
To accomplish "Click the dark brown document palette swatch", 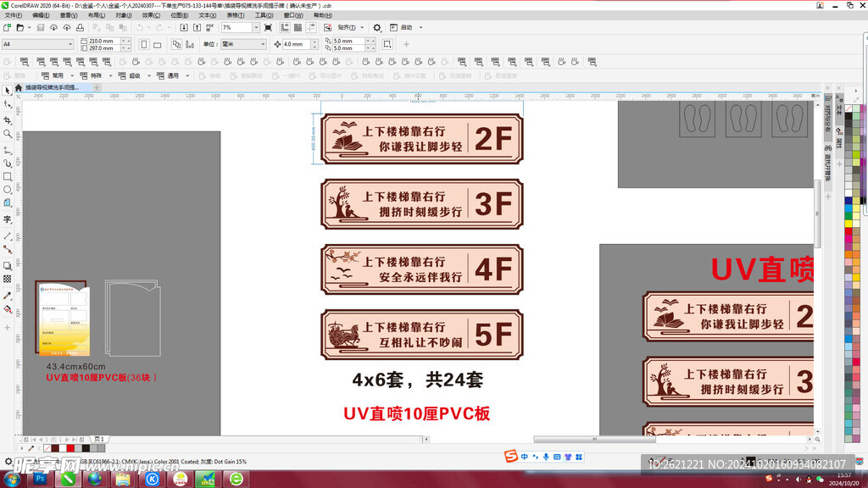I will (x=55, y=448).
